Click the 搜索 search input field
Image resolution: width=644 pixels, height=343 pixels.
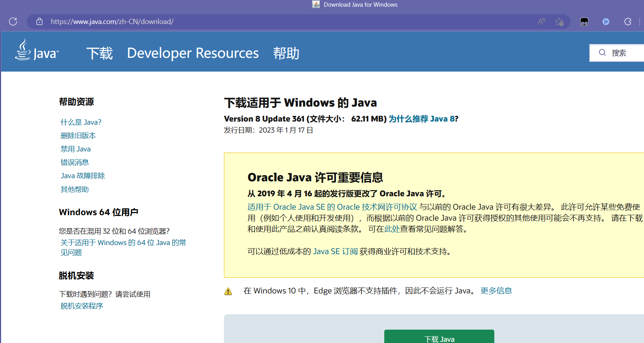click(616, 53)
